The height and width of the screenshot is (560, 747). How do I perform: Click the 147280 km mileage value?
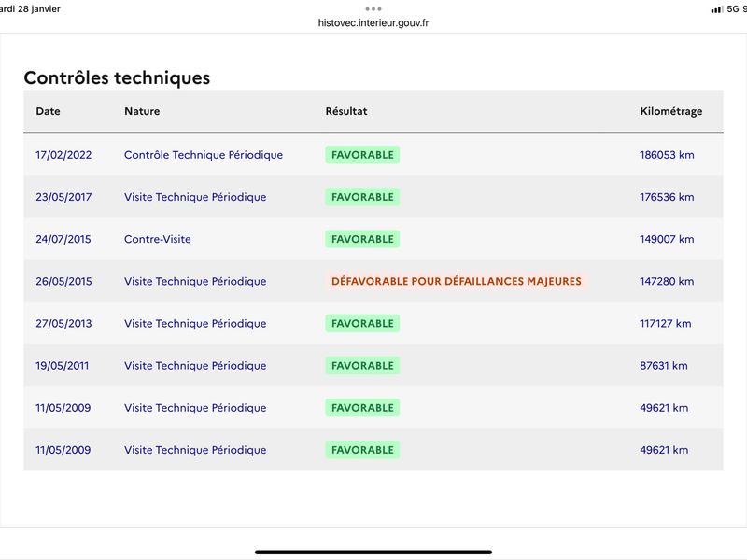click(x=667, y=281)
